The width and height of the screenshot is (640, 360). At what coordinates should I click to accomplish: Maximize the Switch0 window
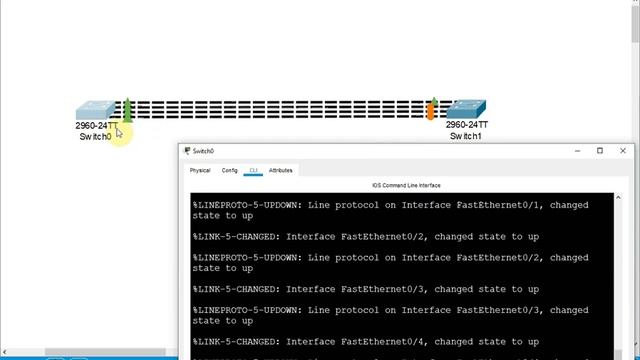600,151
